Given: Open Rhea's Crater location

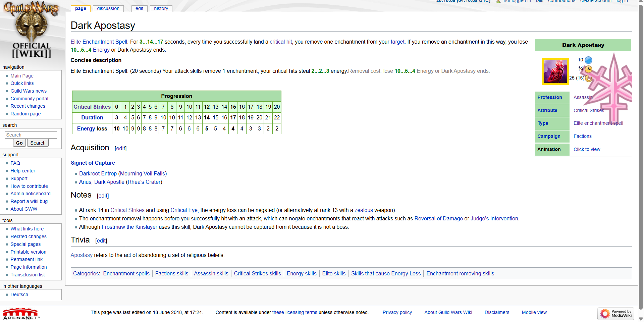Looking at the screenshot, I should click(x=144, y=182).
